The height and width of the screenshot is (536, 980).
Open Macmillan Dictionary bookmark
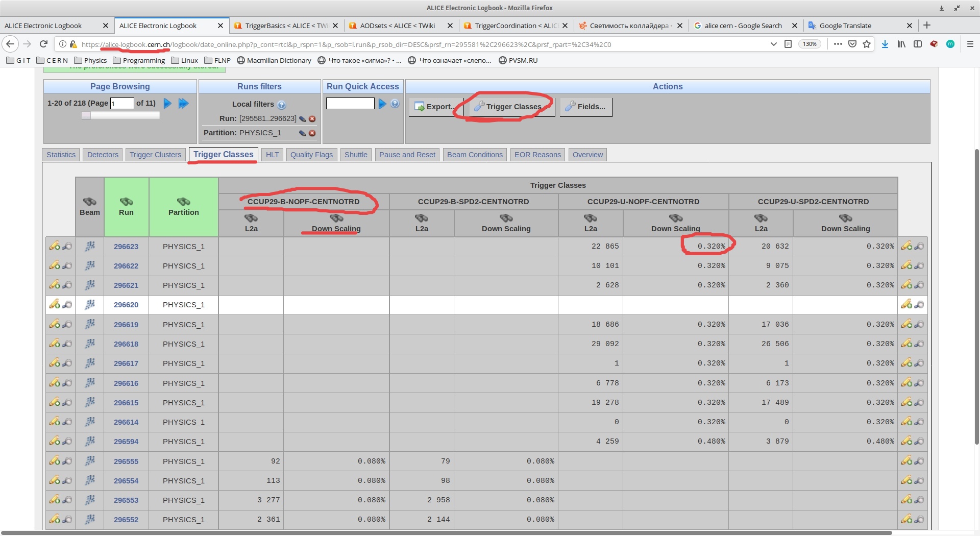tap(274, 60)
